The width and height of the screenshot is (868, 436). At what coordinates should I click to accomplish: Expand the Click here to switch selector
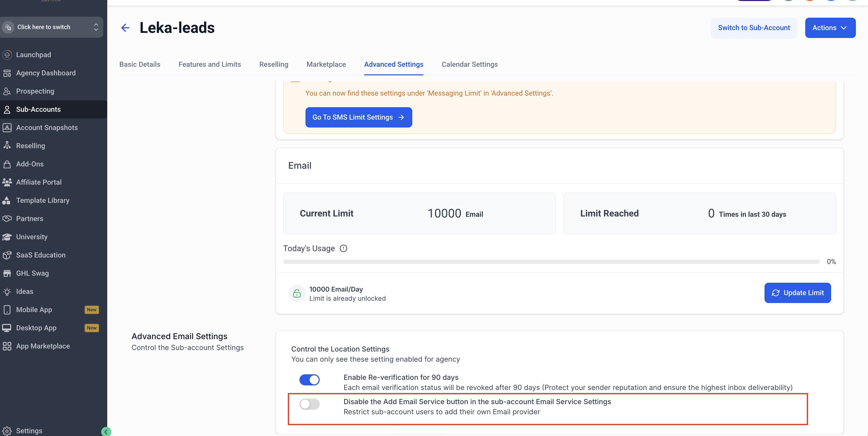tap(52, 27)
